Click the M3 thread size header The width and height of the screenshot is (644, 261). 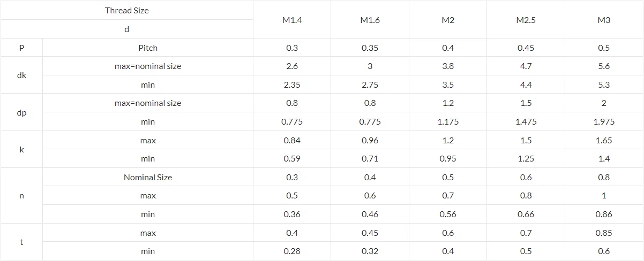click(604, 20)
